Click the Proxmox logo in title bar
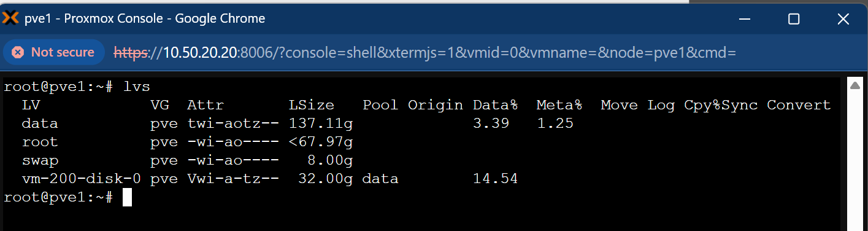Screen dimensions: 868x231 [10, 18]
